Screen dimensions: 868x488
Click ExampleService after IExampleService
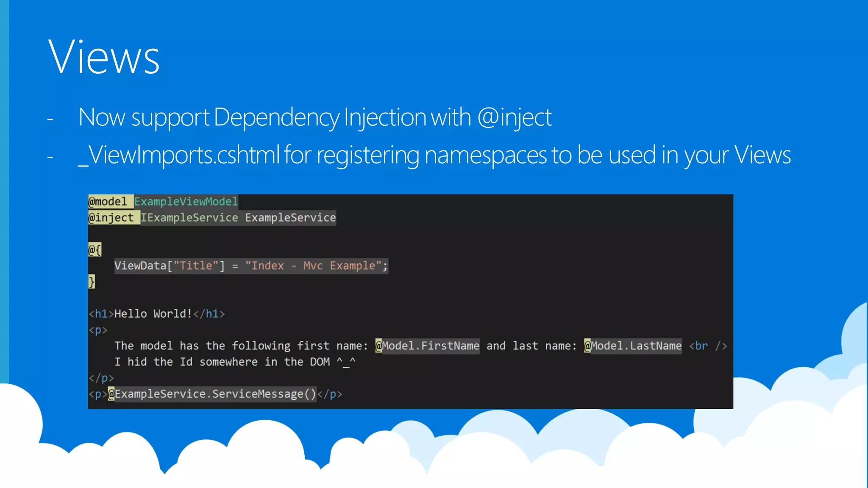(290, 218)
